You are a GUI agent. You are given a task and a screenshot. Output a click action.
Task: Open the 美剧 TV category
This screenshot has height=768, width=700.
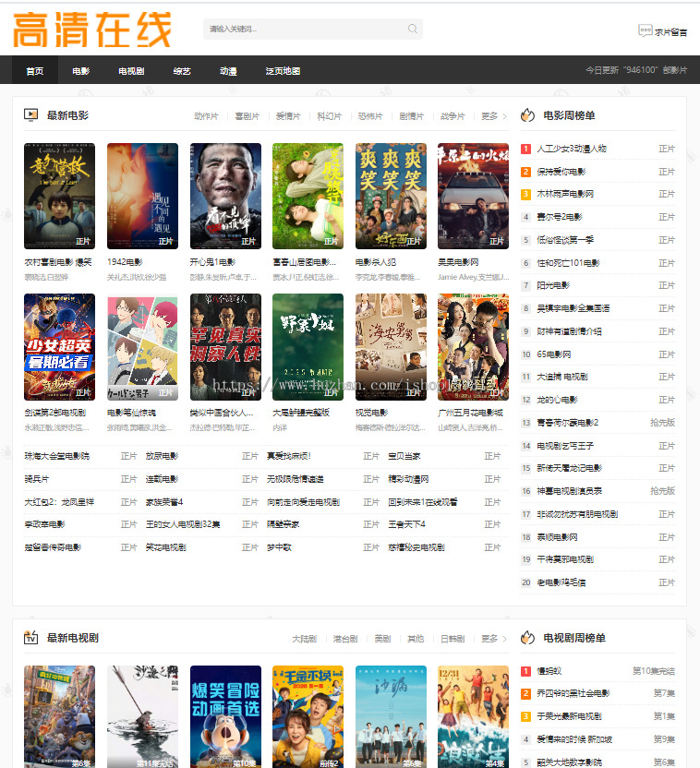pos(382,639)
